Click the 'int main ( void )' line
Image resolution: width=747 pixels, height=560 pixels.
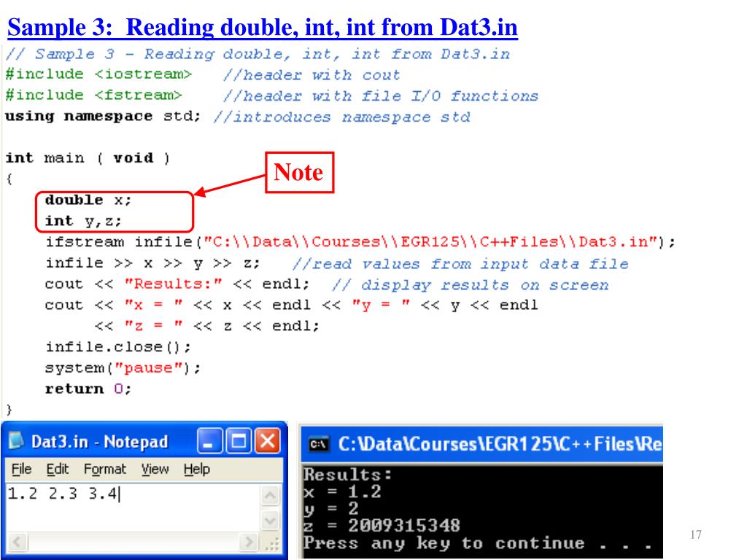pyautogui.click(x=88, y=158)
